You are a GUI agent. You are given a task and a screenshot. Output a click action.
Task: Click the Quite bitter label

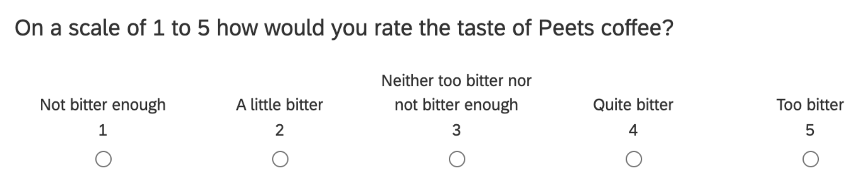pyautogui.click(x=633, y=105)
